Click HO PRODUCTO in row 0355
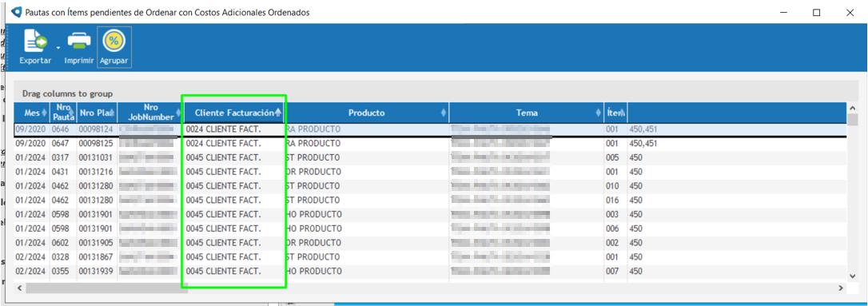This screenshot has width=868, height=306. coord(314,272)
